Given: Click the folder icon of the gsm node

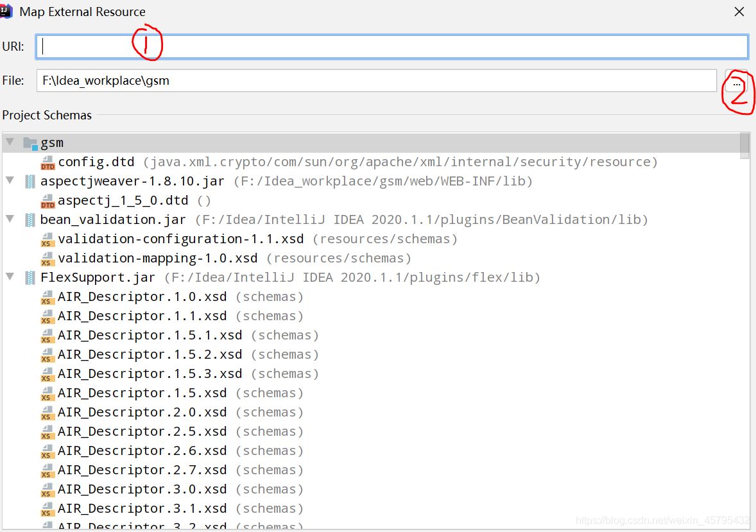Looking at the screenshot, I should click(x=30, y=142).
